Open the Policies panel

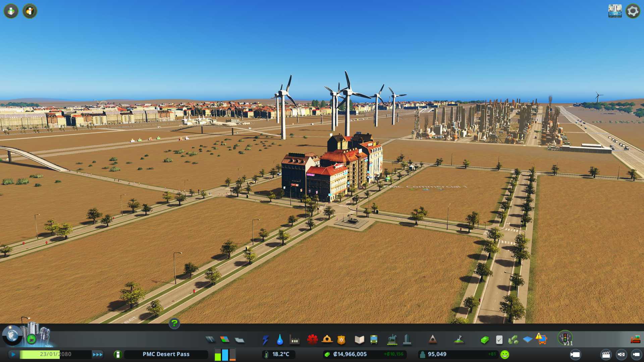point(499,340)
